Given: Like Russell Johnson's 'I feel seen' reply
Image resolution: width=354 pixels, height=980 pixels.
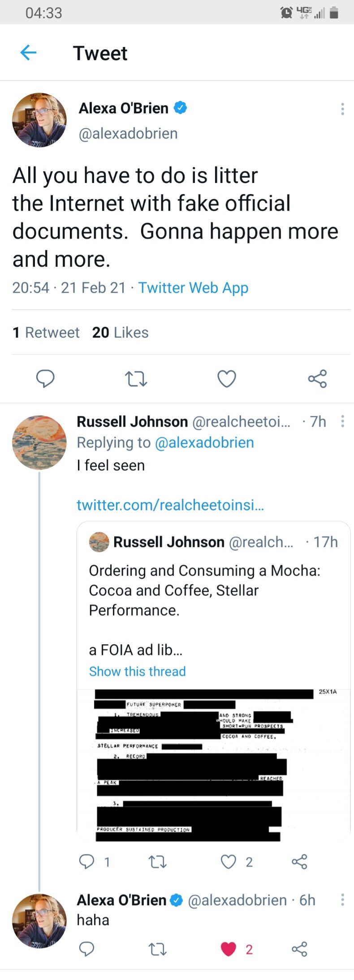Looking at the screenshot, I should pos(229,861).
